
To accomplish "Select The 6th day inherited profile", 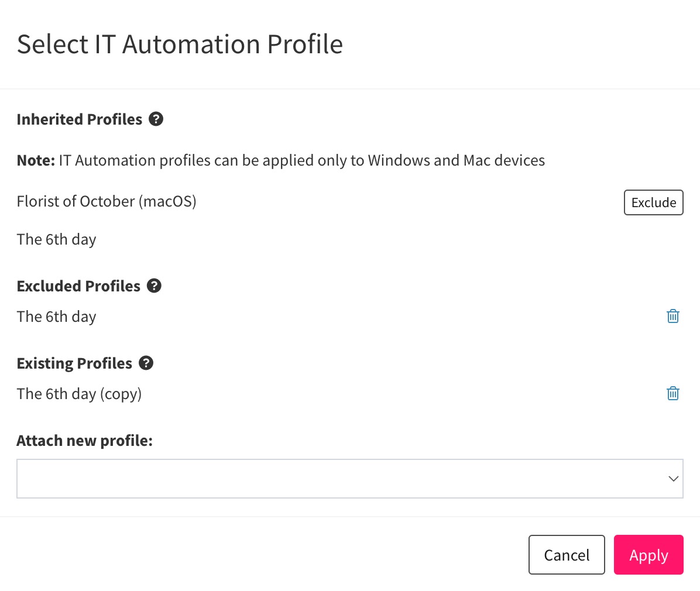I will click(x=56, y=239).
